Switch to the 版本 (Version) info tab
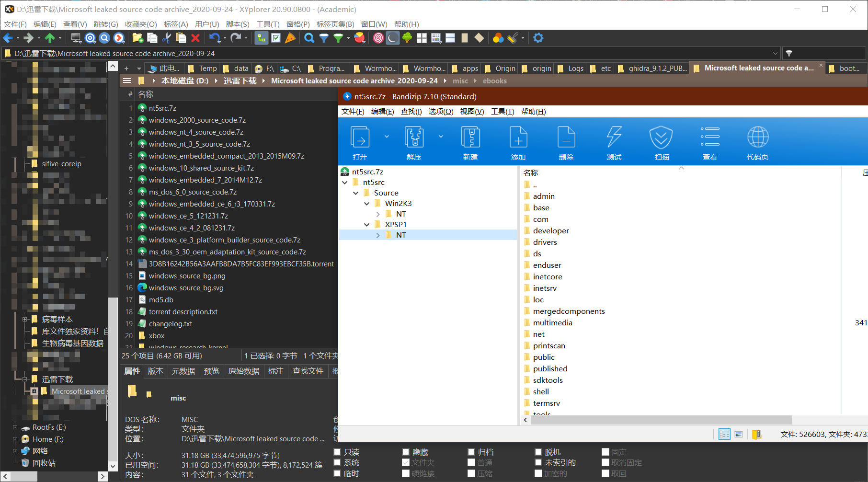 [156, 371]
